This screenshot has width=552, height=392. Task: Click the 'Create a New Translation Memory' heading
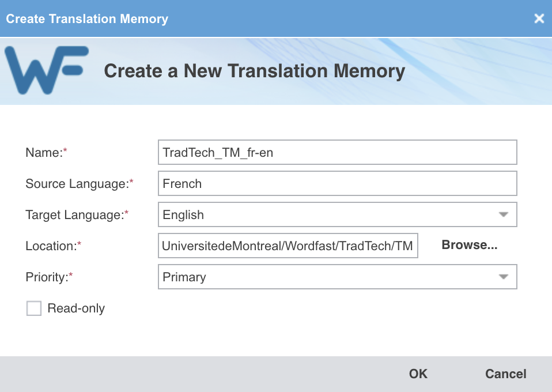[x=255, y=71]
